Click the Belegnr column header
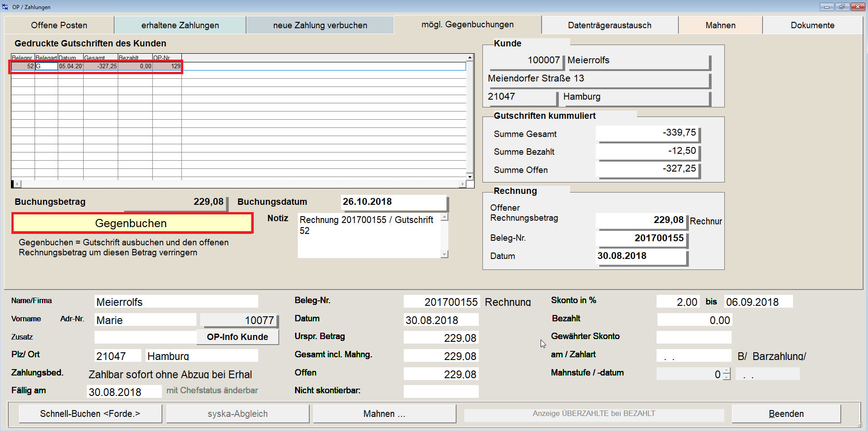Image resolution: width=868 pixels, height=431 pixels. pyautogui.click(x=23, y=58)
